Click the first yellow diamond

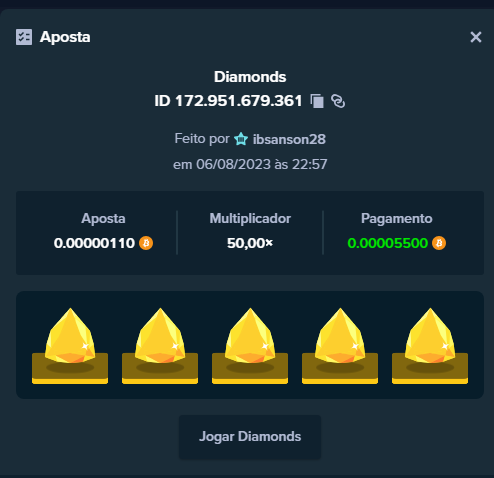[70, 336]
